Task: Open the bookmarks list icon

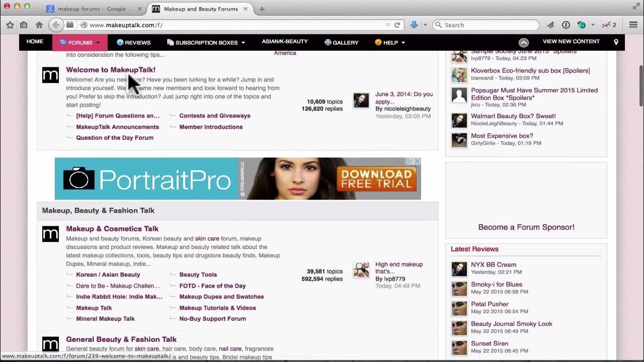Action: coord(24,25)
